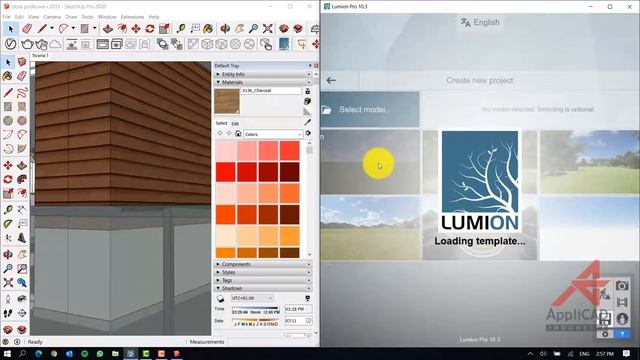
Task: Click the V-Ray render teapot icon
Action: (27, 44)
